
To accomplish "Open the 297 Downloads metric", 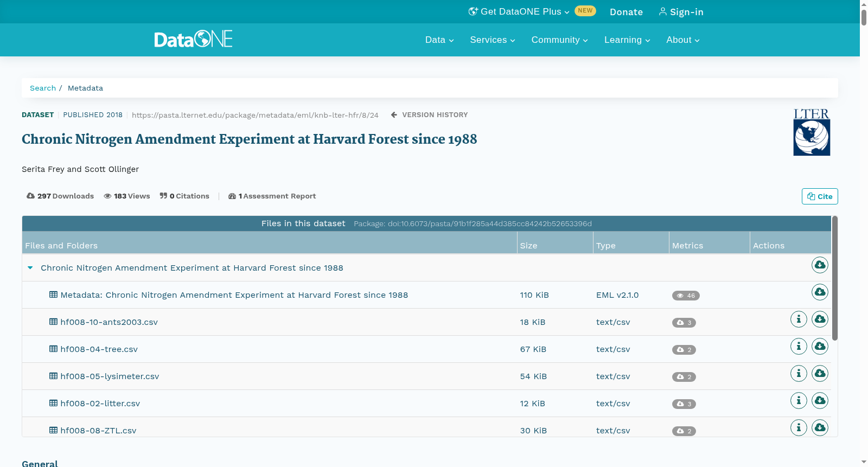I will coord(60,196).
